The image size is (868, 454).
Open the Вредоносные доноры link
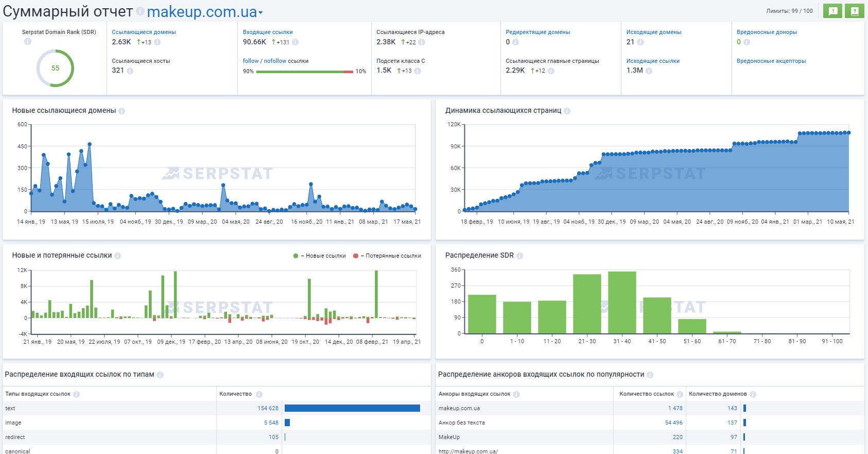[767, 32]
